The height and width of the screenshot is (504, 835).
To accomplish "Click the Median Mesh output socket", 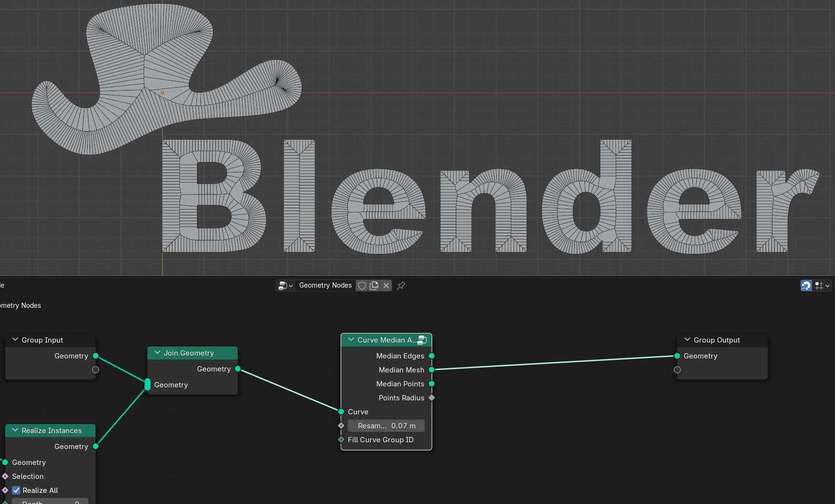I will 432,370.
